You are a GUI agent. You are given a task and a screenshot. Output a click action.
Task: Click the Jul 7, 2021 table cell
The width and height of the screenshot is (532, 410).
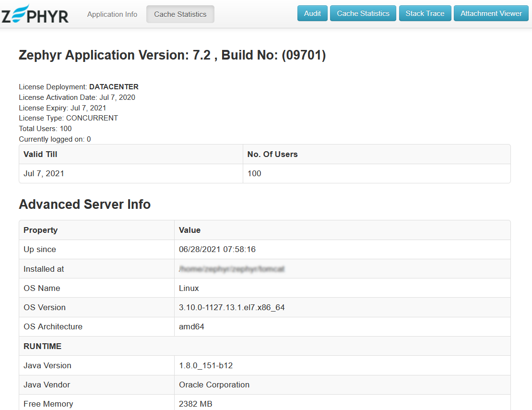point(44,173)
